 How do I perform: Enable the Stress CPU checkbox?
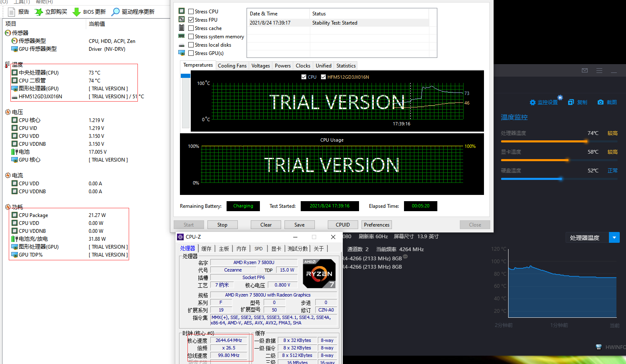191,11
